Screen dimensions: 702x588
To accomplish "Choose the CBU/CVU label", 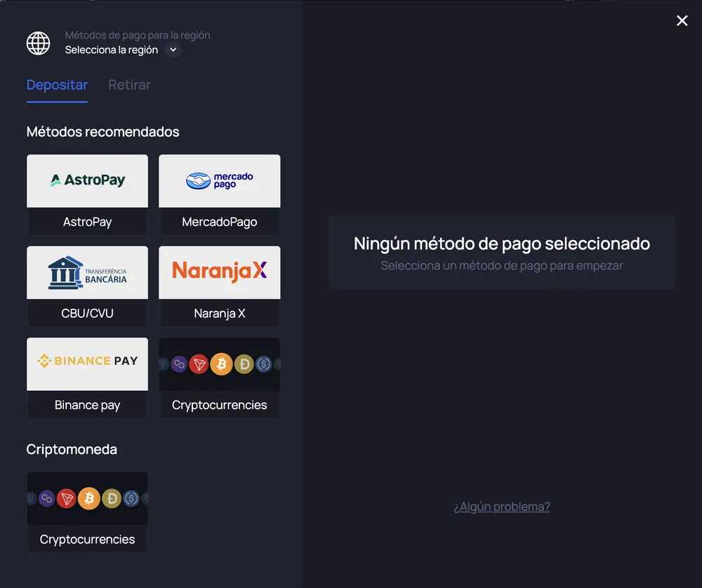I will tap(87, 313).
